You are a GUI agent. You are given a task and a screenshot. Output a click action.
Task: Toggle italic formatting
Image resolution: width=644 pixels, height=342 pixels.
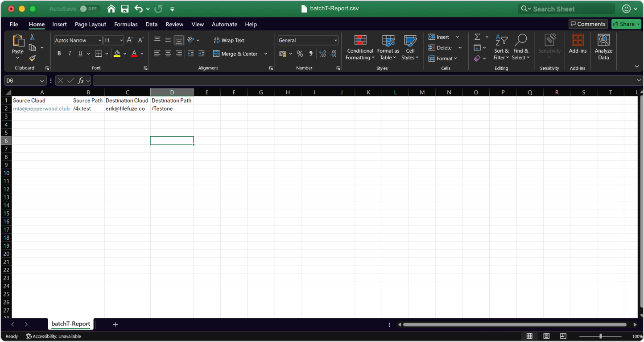(70, 54)
